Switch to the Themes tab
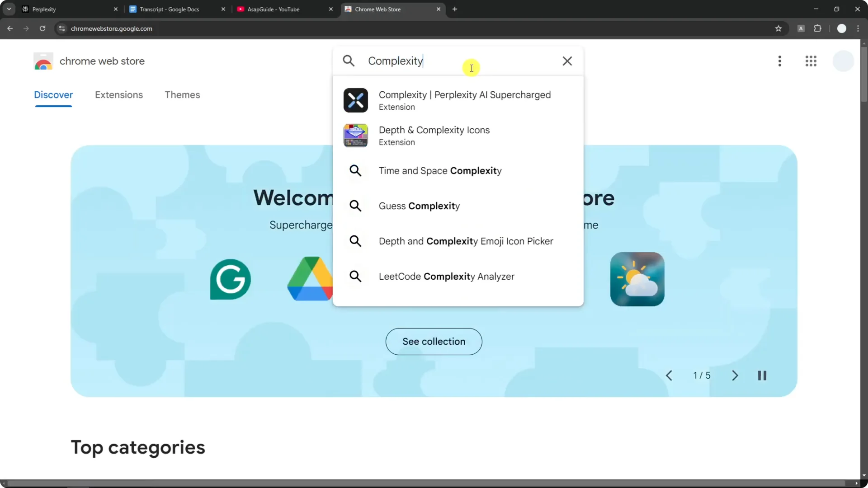 182,95
